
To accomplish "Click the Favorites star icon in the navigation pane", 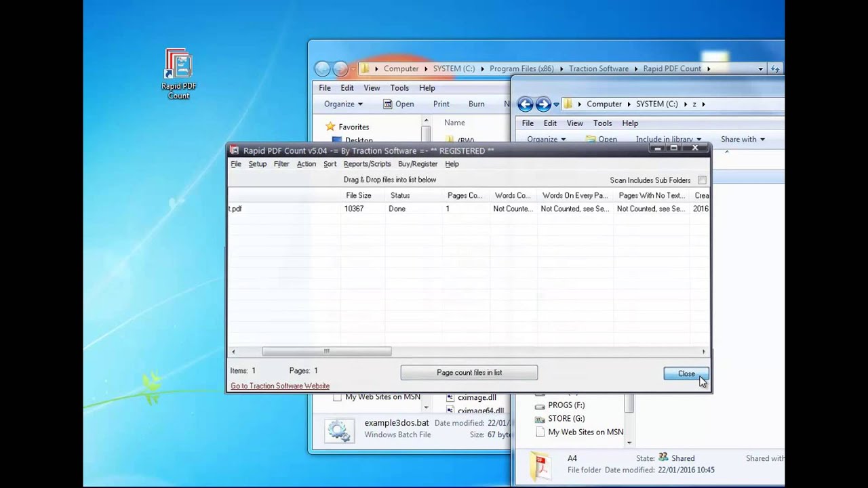I will click(330, 127).
